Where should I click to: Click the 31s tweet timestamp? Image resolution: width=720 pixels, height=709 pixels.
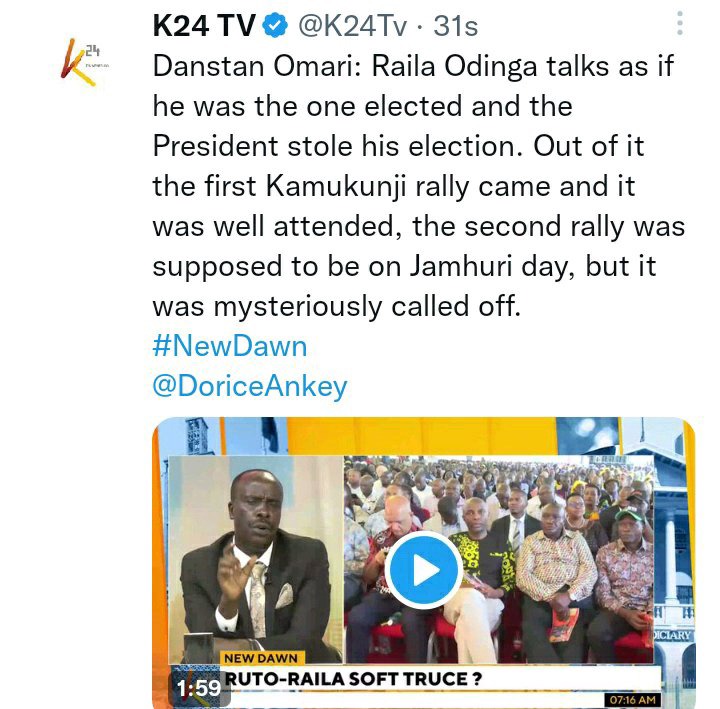[456, 26]
